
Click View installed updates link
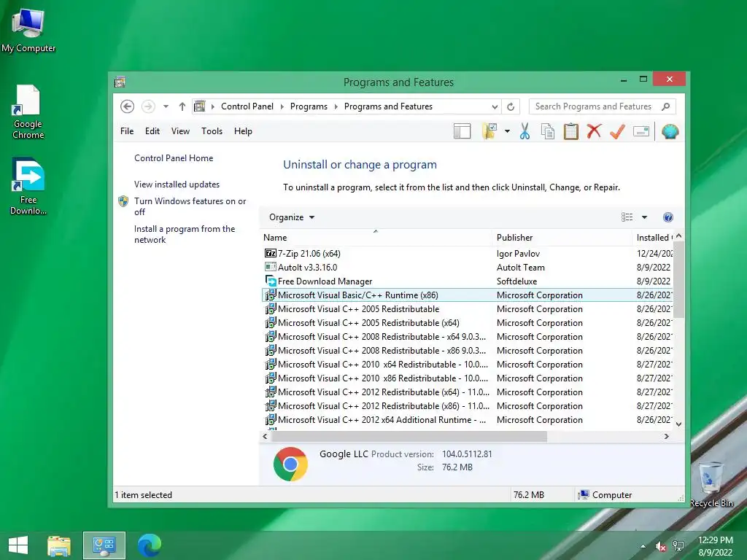[x=177, y=184]
